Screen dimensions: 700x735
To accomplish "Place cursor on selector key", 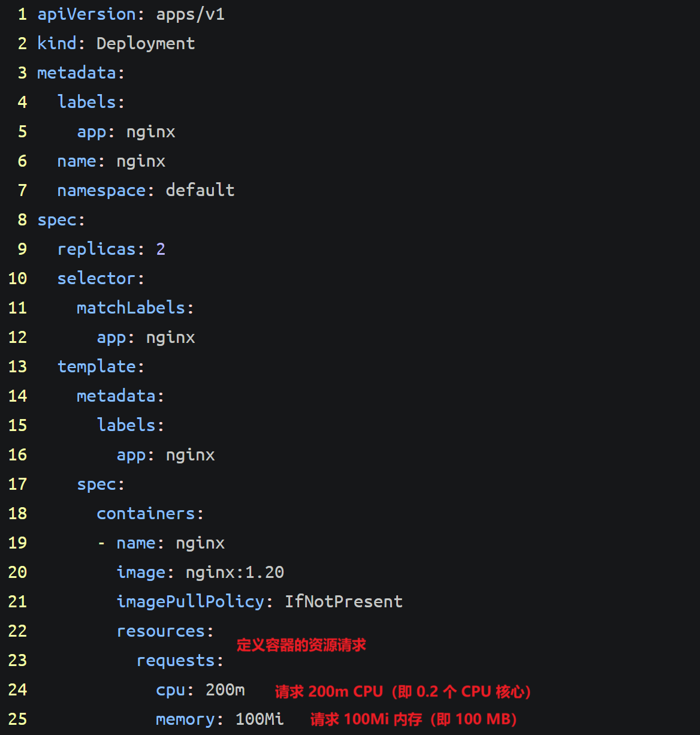I will coord(96,279).
